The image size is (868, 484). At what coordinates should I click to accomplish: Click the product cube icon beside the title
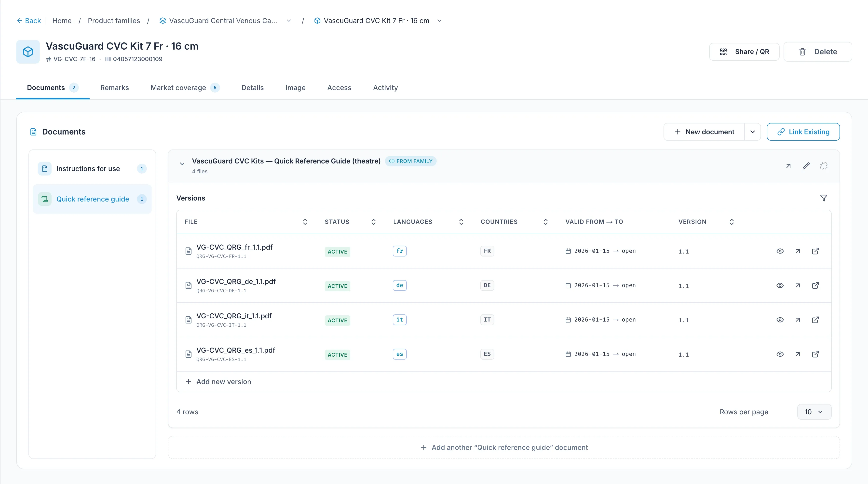pos(28,52)
